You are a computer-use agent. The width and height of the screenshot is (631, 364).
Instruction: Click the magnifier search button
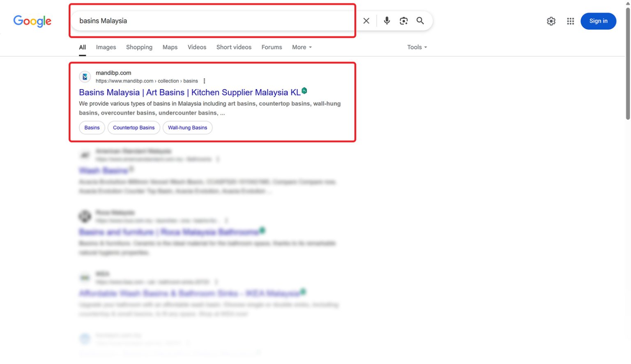coord(420,21)
